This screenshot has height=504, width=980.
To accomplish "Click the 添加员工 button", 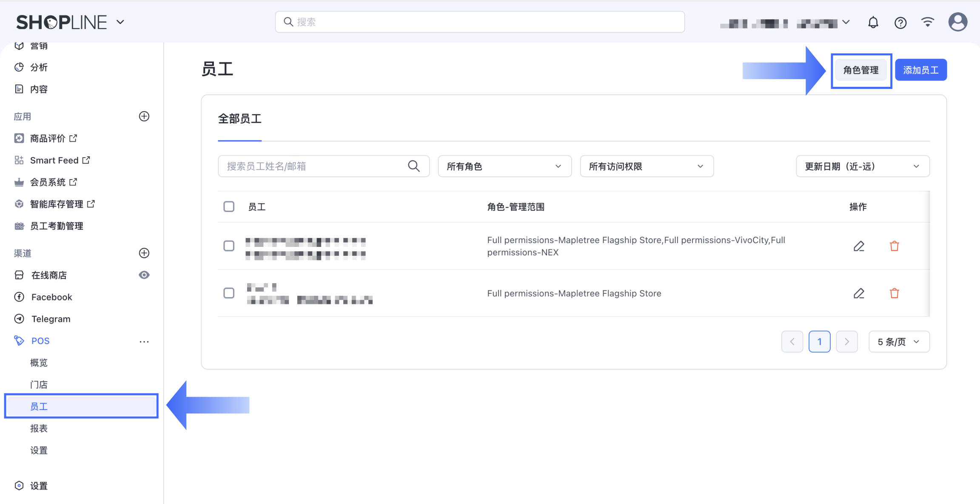I will 920,70.
